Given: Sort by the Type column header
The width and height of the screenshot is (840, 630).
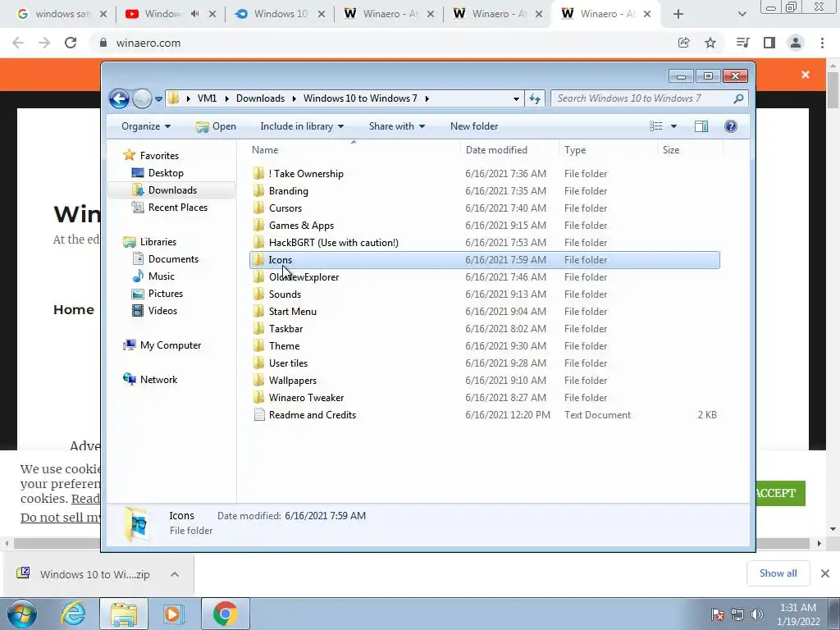Looking at the screenshot, I should 608,151.
